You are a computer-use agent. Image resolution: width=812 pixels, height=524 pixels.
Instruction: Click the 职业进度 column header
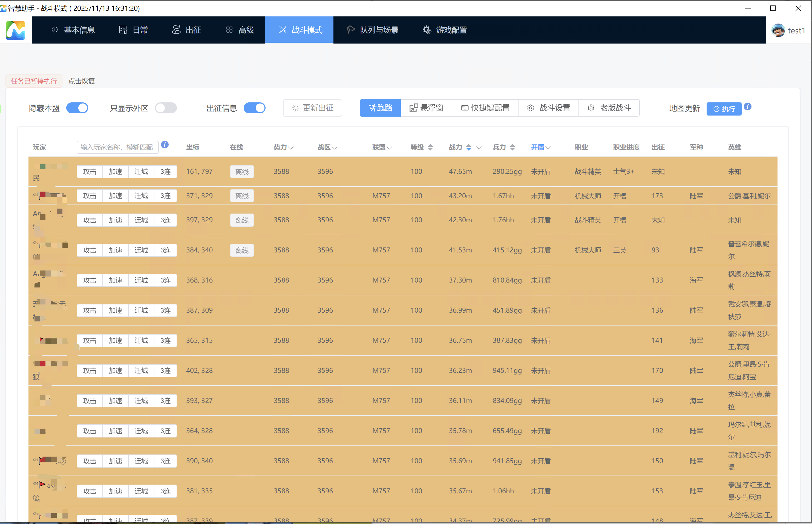tap(626, 147)
